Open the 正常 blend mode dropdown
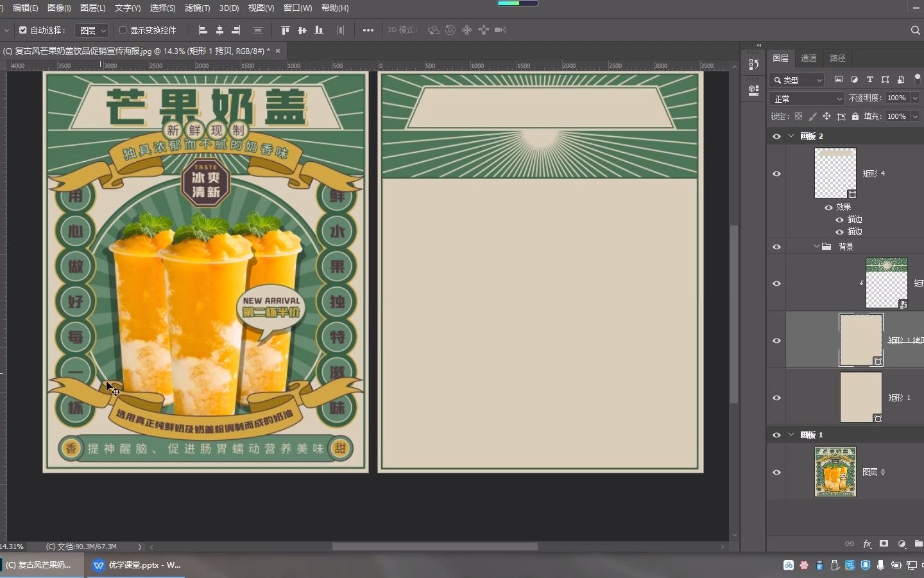This screenshot has width=924, height=578. tap(807, 98)
